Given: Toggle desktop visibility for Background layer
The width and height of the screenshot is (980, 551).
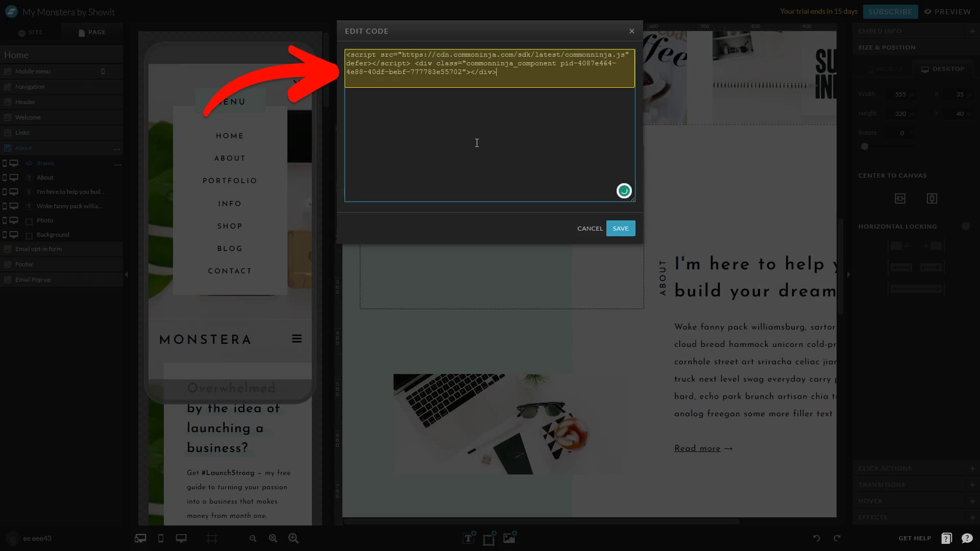Looking at the screenshot, I should pyautogui.click(x=14, y=235).
